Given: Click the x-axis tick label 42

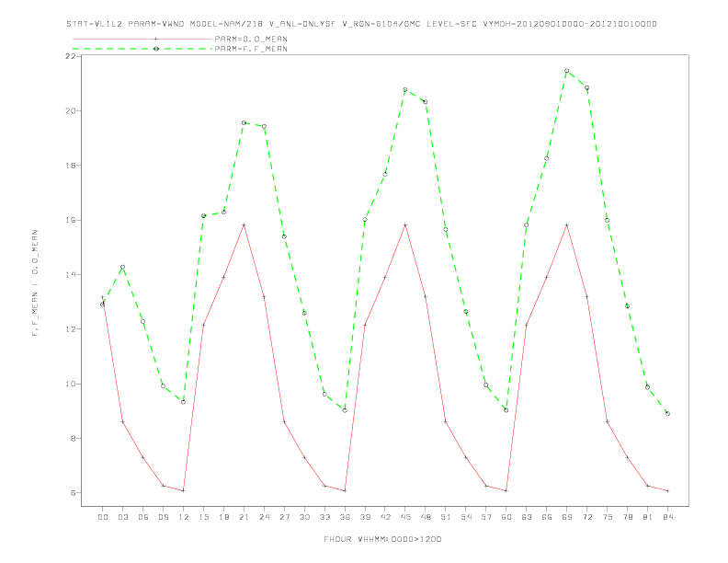Looking at the screenshot, I should (x=385, y=517).
